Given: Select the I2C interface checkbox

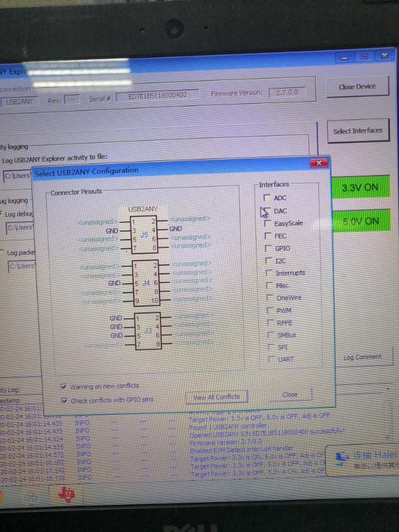Looking at the screenshot, I should coord(269,261).
